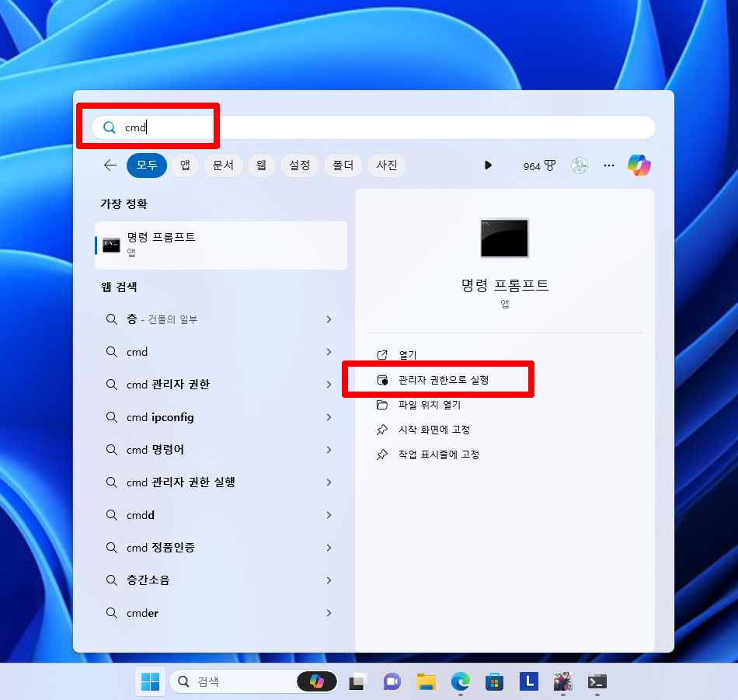
Task: Open the blue L app on taskbar
Action: [528, 681]
